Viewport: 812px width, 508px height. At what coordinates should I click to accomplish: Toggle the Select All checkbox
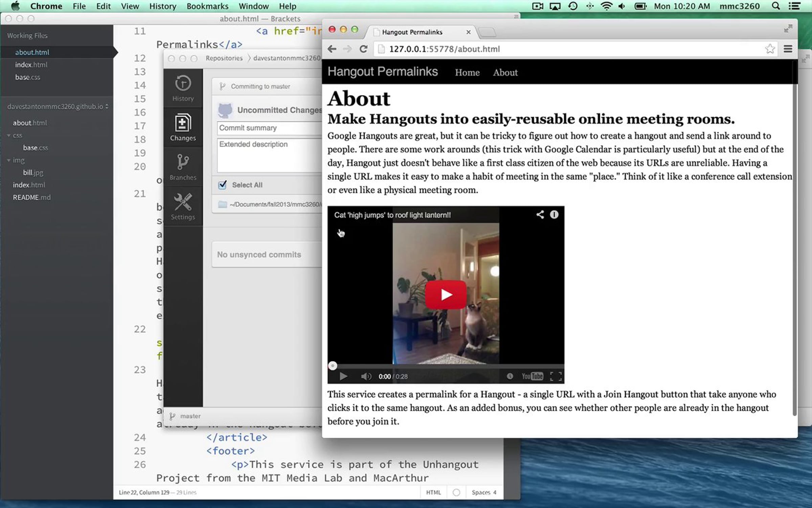pos(222,185)
